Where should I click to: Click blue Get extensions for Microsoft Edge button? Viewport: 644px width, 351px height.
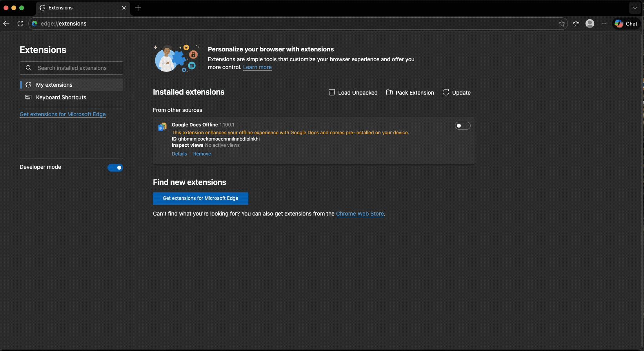click(x=200, y=198)
